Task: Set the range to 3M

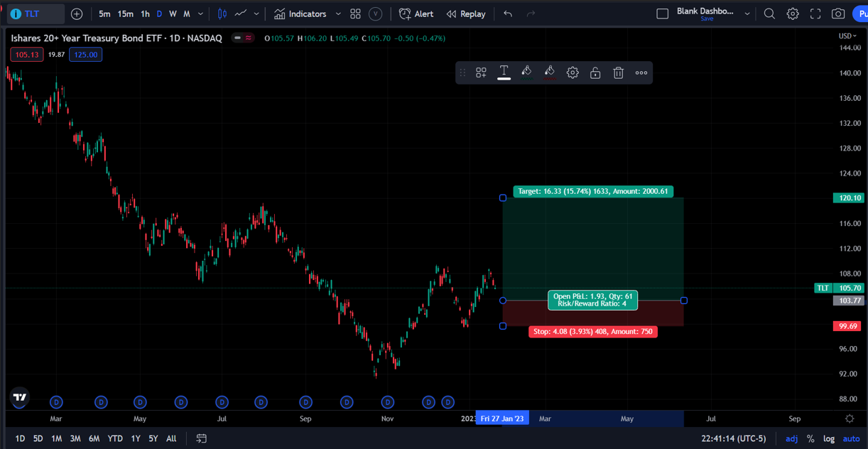Action: click(75, 438)
